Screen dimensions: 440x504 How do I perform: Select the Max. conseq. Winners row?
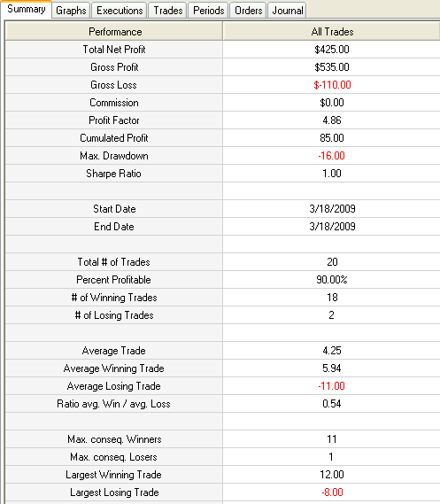tap(222, 439)
